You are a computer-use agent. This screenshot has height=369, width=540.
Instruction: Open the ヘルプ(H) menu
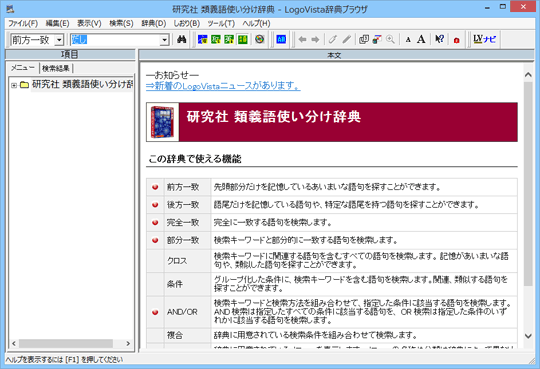click(x=256, y=23)
